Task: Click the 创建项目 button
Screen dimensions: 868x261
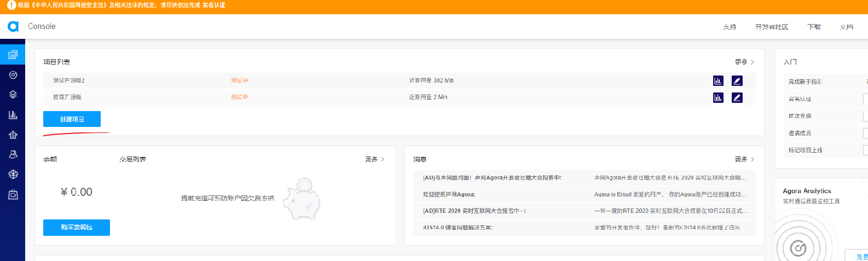Action: [x=72, y=119]
